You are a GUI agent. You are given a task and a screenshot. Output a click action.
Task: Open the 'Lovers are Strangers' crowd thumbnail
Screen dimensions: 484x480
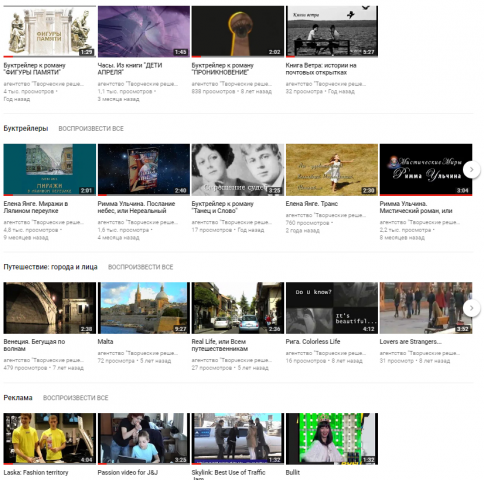coord(426,308)
